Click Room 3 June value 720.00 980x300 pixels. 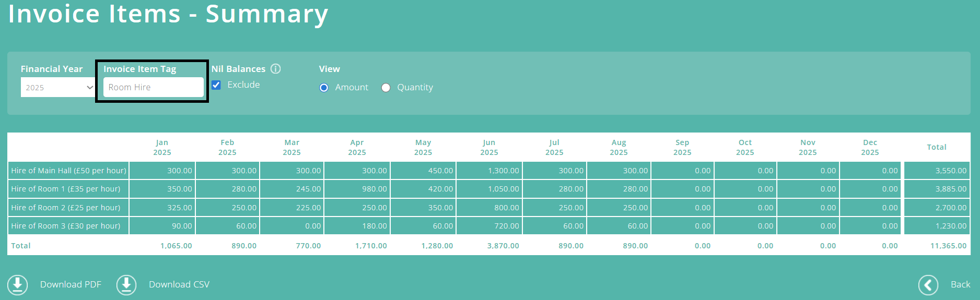pyautogui.click(x=507, y=226)
